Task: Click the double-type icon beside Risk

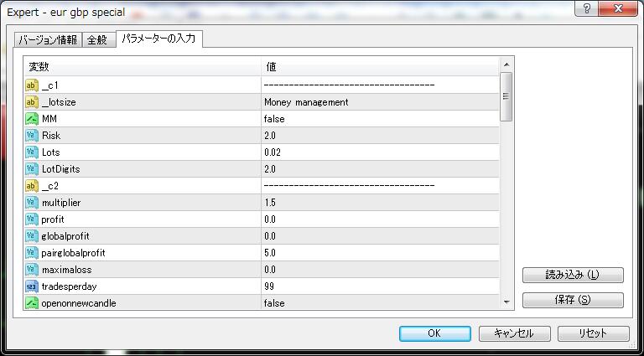Action: tap(32, 136)
